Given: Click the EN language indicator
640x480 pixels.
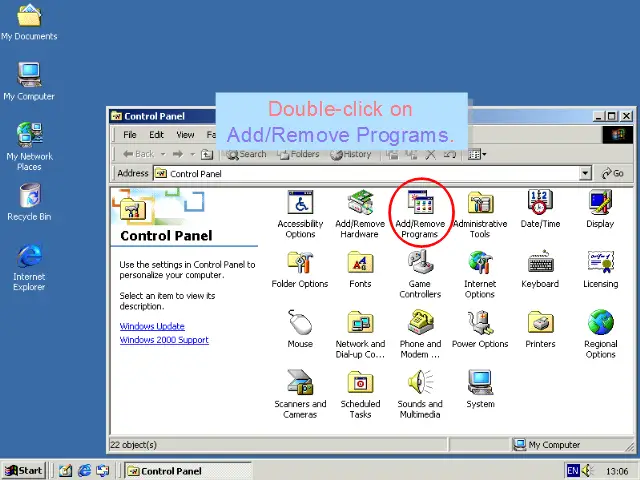Looking at the screenshot, I should click(x=573, y=471).
